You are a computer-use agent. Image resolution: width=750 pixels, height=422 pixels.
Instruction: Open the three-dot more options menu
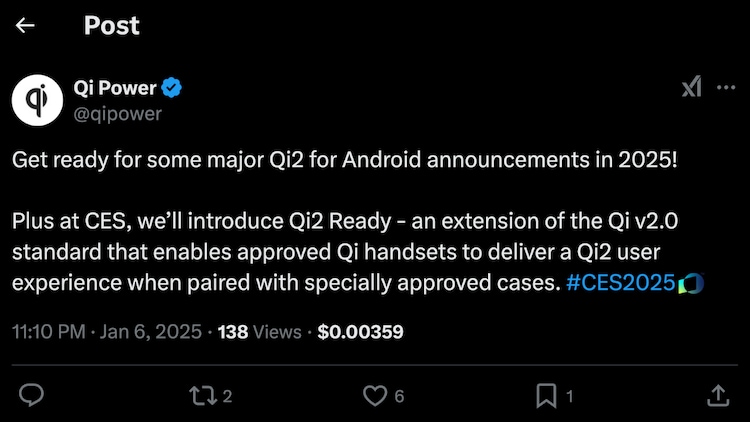pos(727,87)
